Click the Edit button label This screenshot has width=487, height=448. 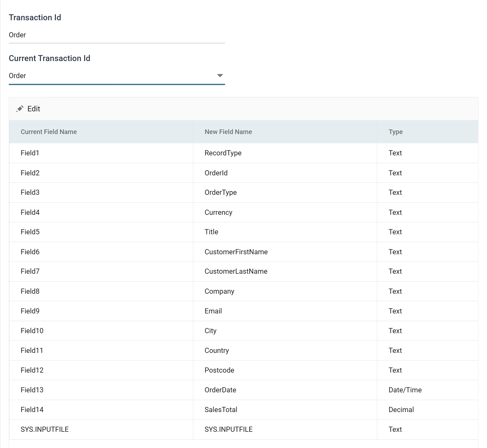tap(34, 109)
